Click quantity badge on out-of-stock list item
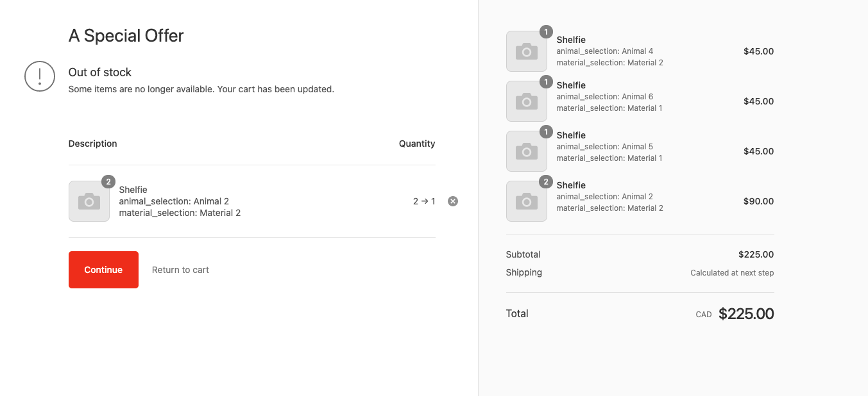 click(108, 182)
